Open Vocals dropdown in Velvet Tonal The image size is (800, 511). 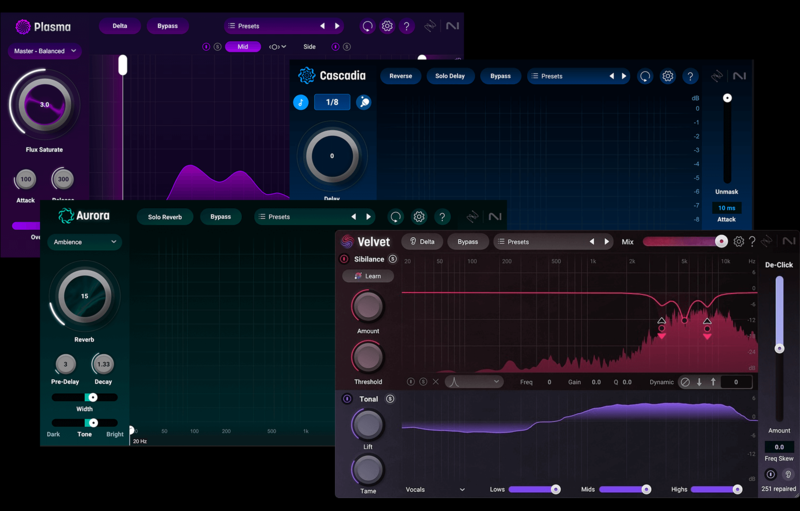click(435, 490)
